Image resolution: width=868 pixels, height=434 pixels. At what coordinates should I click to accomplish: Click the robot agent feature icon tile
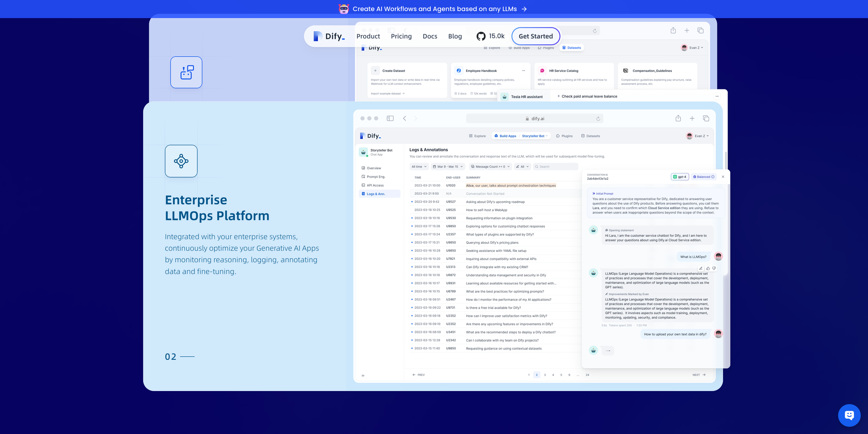coord(186,72)
